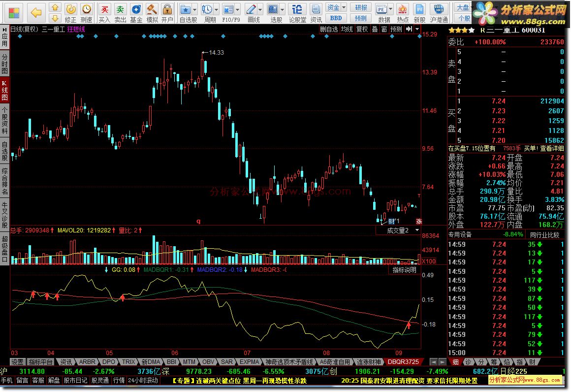The width and height of the screenshot is (571, 392).
Task: Open the 成交量2 volume indicator dropdown
Action: click(417, 230)
